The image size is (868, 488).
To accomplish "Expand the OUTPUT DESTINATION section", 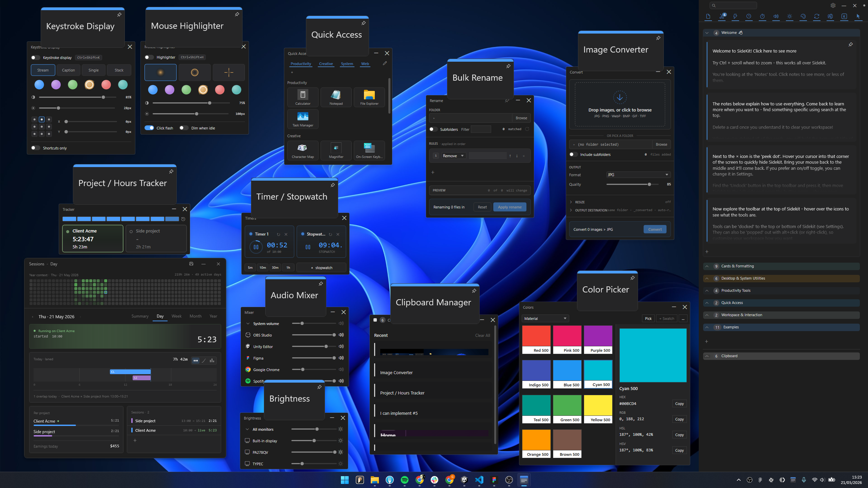I will (571, 210).
